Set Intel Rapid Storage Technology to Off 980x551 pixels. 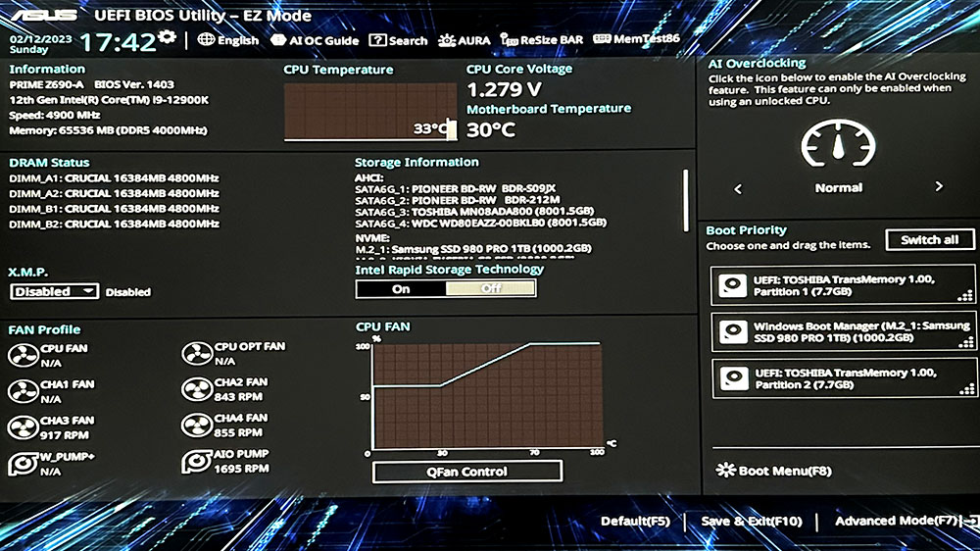click(490, 288)
